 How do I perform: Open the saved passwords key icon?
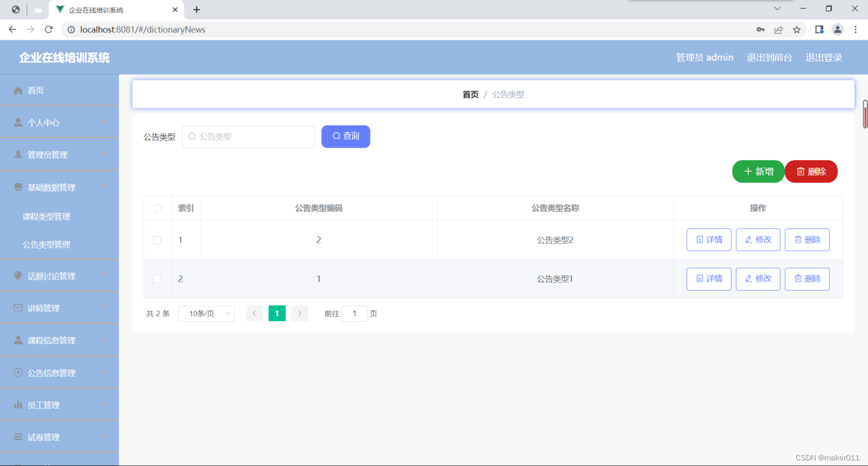pyautogui.click(x=761, y=29)
